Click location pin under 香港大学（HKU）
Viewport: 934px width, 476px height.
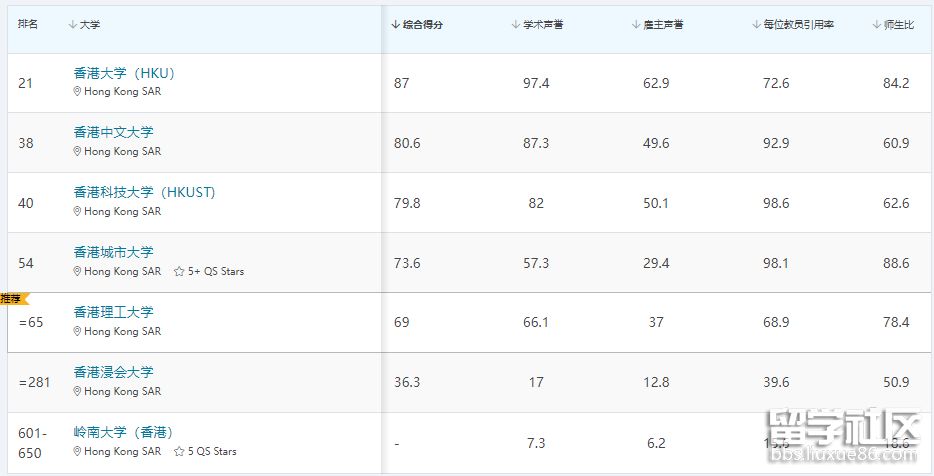77,92
